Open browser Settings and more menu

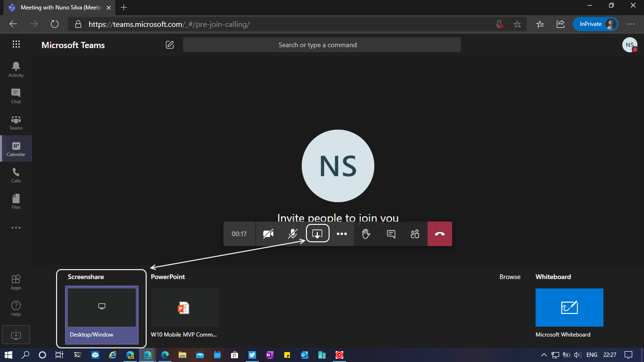pyautogui.click(x=631, y=24)
